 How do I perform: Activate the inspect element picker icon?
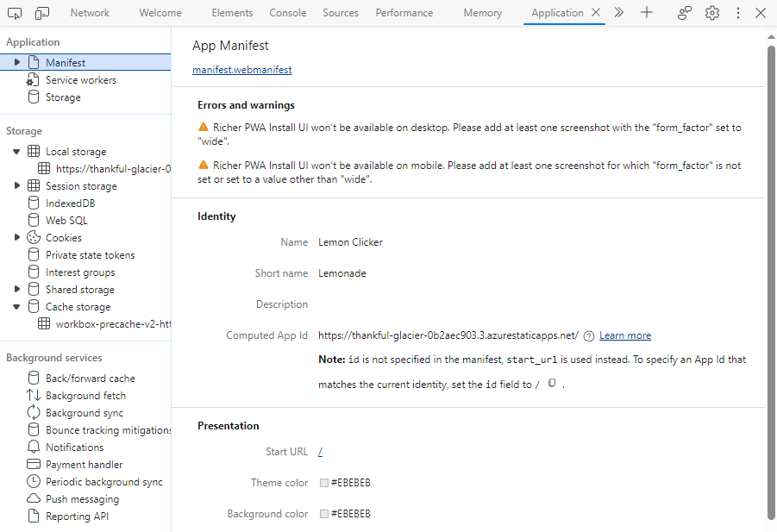pyautogui.click(x=15, y=13)
